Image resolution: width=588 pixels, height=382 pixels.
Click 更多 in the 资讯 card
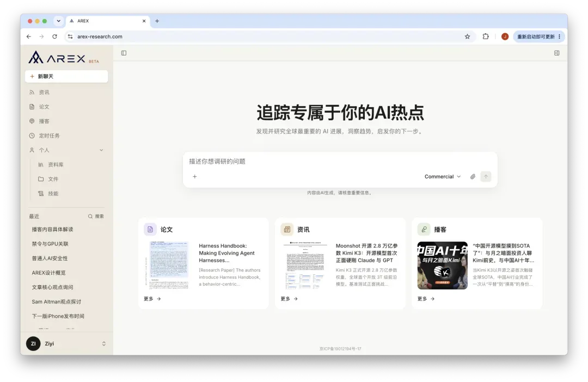(289, 299)
